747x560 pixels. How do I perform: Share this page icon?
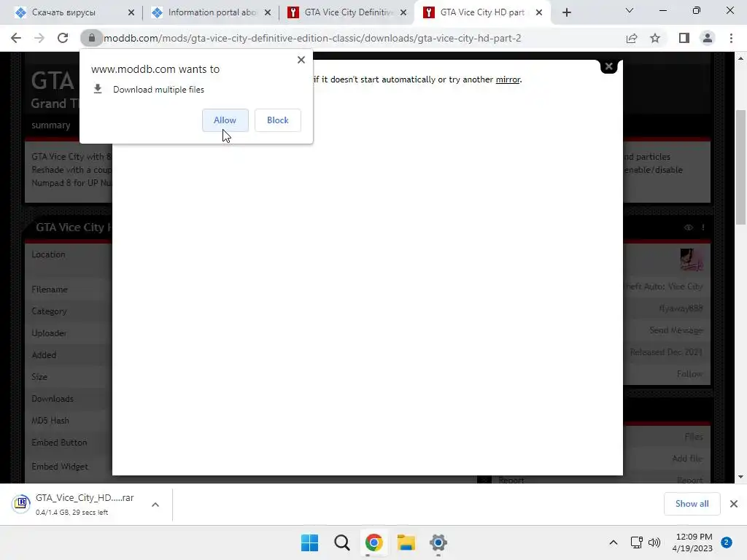pyautogui.click(x=632, y=38)
